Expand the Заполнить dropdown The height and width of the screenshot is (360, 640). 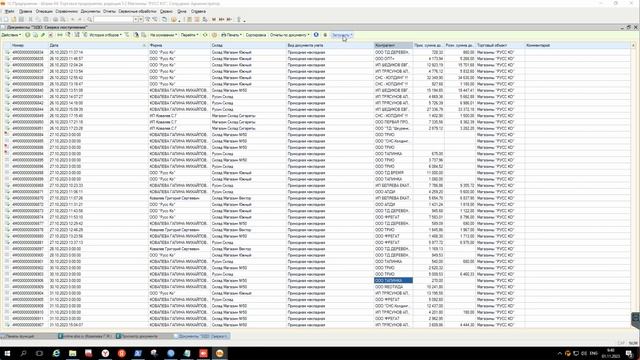coord(342,35)
